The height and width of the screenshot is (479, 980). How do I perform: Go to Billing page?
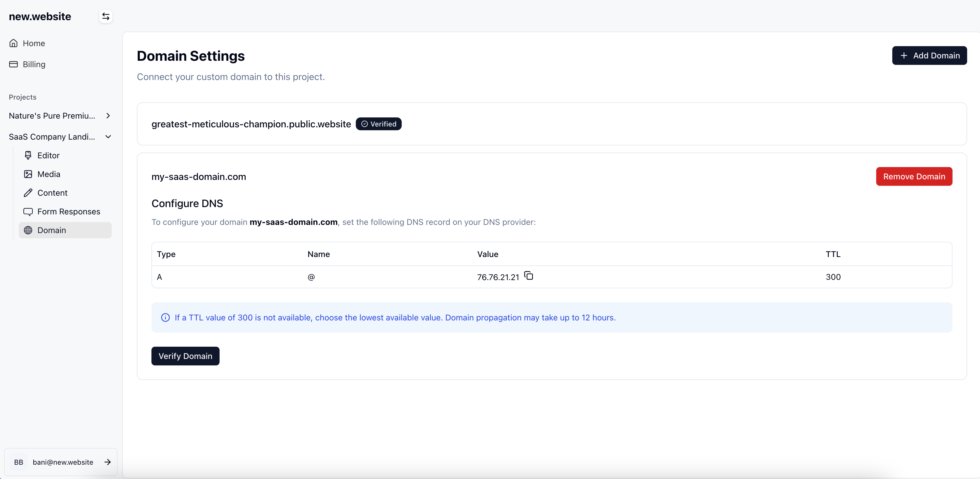pos(34,64)
